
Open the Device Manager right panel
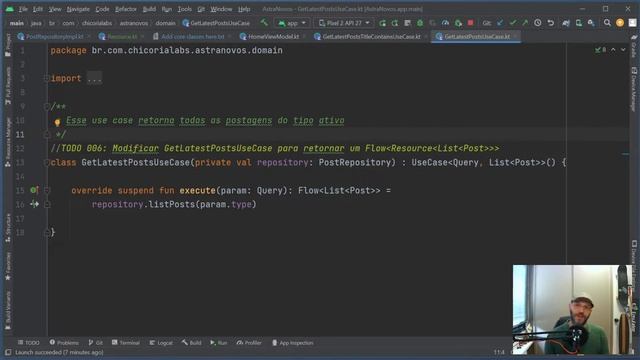coord(634,89)
